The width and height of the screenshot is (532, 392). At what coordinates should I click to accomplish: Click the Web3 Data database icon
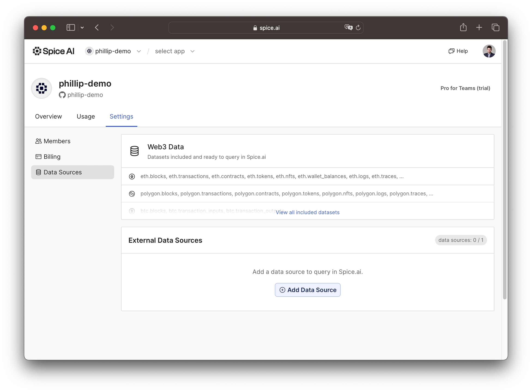pyautogui.click(x=134, y=151)
